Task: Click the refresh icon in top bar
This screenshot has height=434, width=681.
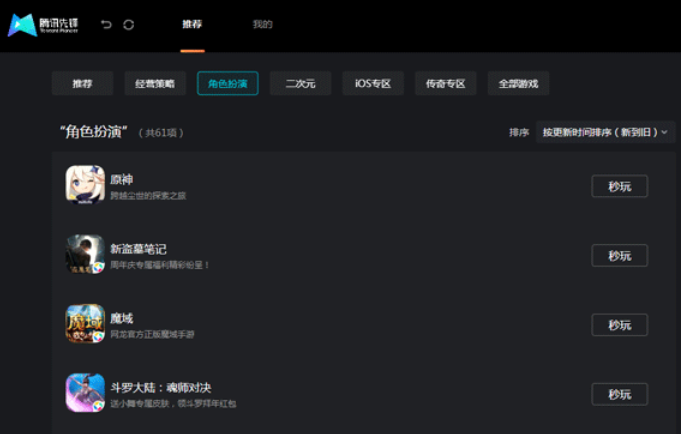Action: (129, 25)
